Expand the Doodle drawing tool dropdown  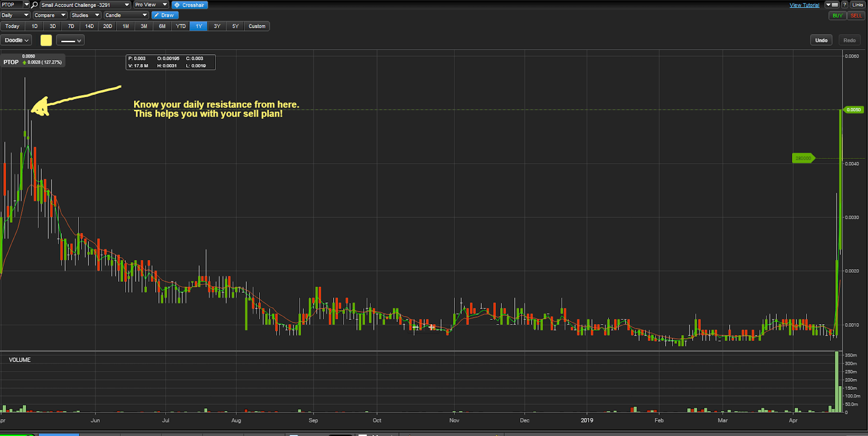point(16,40)
